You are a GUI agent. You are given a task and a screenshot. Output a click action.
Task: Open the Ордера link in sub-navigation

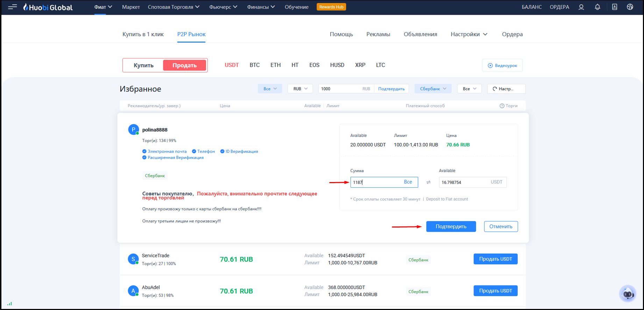click(512, 34)
